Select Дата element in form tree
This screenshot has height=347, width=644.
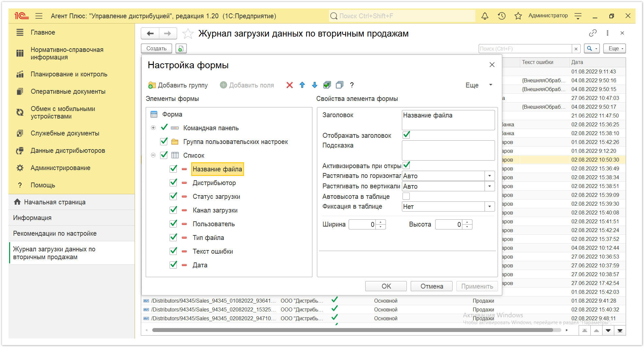click(x=200, y=265)
